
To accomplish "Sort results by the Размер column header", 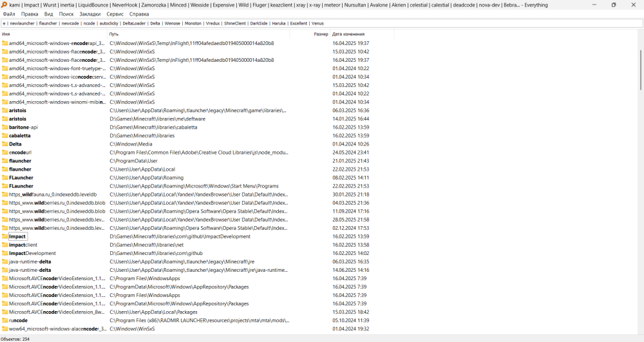I will click(310, 34).
